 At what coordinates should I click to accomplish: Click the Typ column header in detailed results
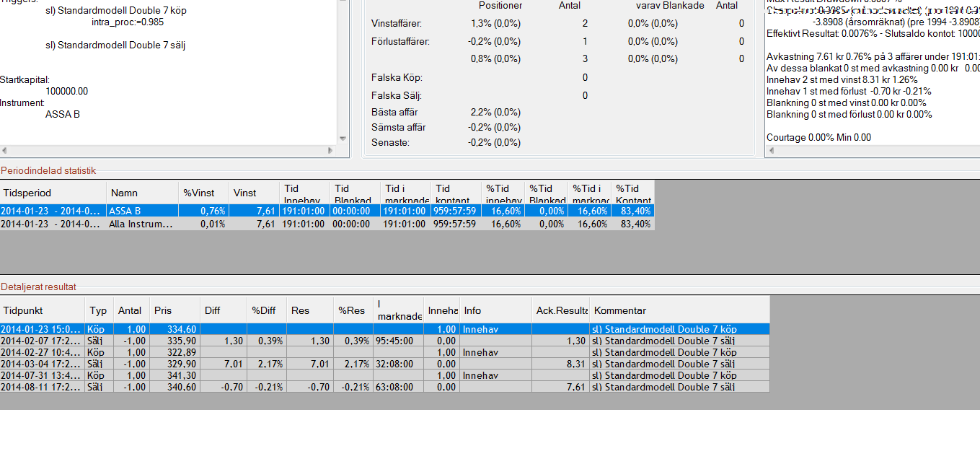click(98, 310)
